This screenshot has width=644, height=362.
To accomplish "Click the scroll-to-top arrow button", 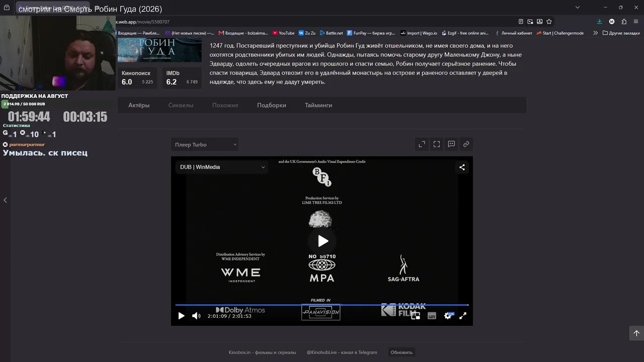I will click(x=636, y=333).
